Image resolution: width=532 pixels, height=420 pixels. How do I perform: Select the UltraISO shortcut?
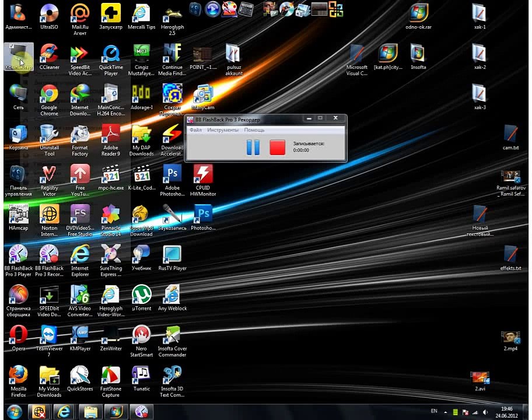49,16
